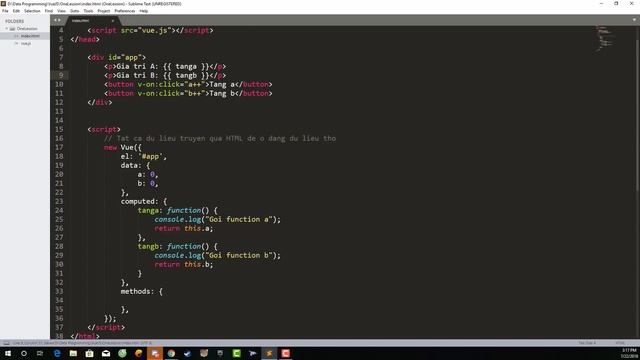This screenshot has width=640, height=360.
Task: Click the "methods: {" line
Action: tap(142, 291)
